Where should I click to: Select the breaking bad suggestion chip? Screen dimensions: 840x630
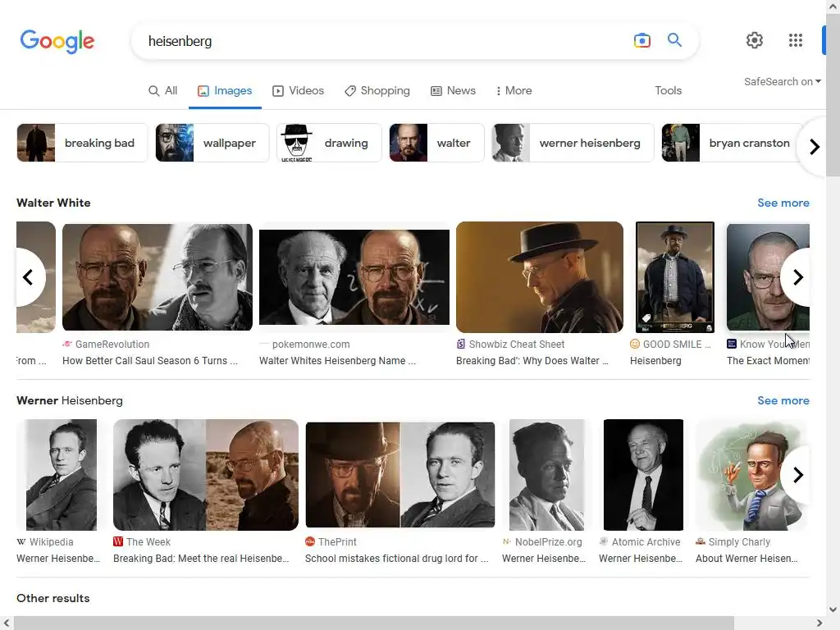82,143
